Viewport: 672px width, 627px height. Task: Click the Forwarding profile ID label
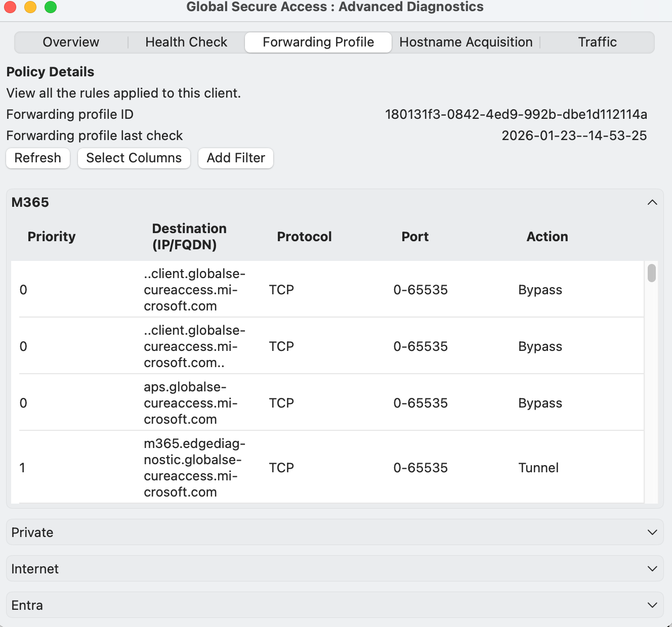point(70,114)
